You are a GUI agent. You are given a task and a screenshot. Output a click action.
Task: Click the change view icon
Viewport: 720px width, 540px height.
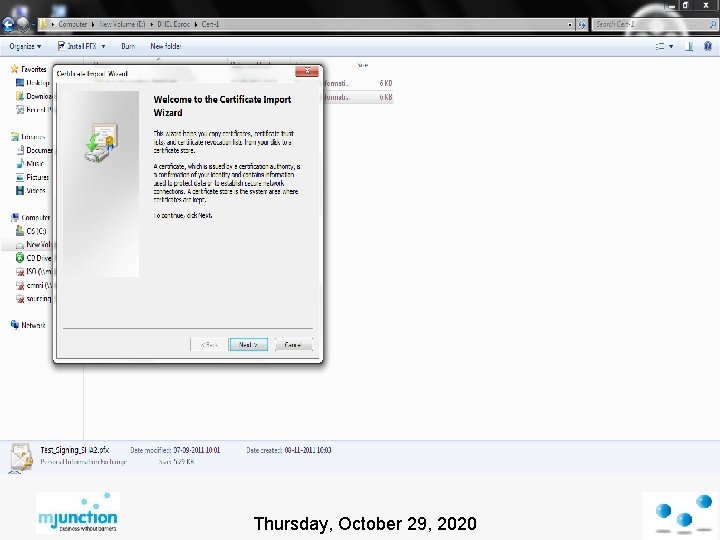tap(660, 46)
